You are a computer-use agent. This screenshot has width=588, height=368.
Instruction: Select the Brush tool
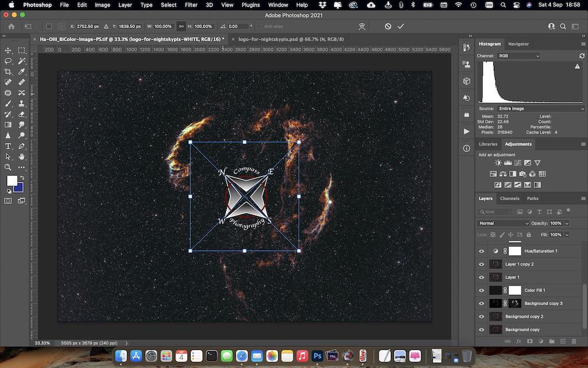tap(8, 103)
